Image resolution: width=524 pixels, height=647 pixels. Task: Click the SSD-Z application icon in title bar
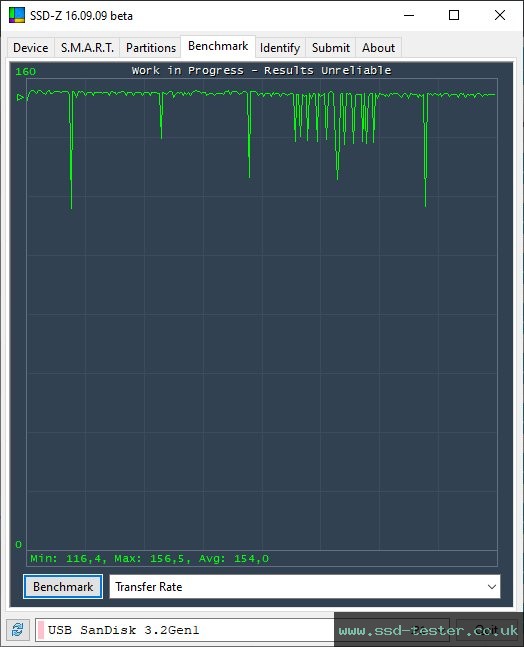click(17, 15)
